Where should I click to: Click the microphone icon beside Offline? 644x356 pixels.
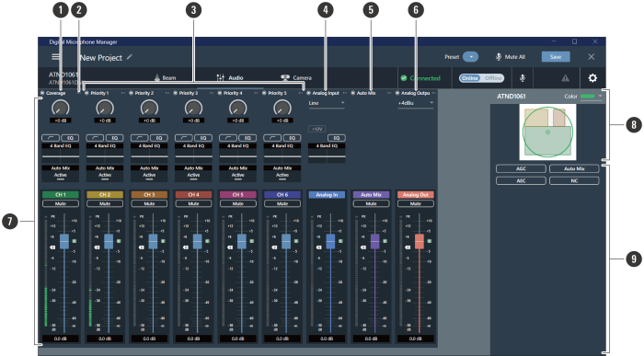click(x=523, y=78)
